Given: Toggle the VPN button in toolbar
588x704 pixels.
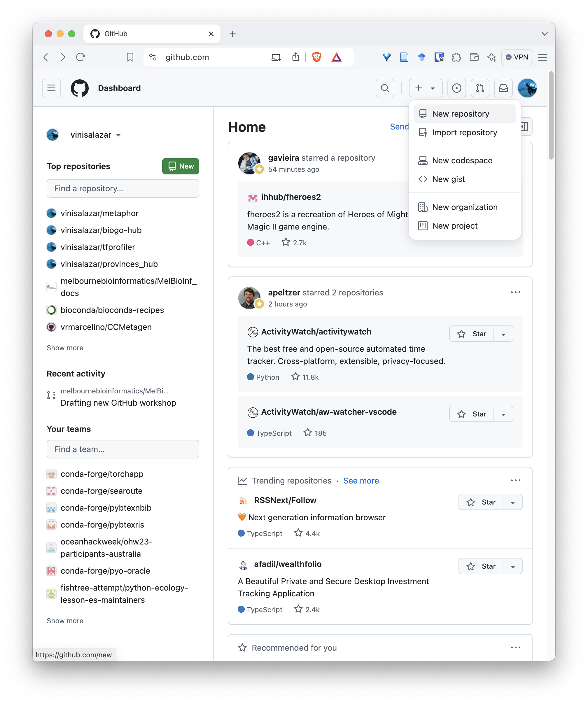Looking at the screenshot, I should 517,57.
